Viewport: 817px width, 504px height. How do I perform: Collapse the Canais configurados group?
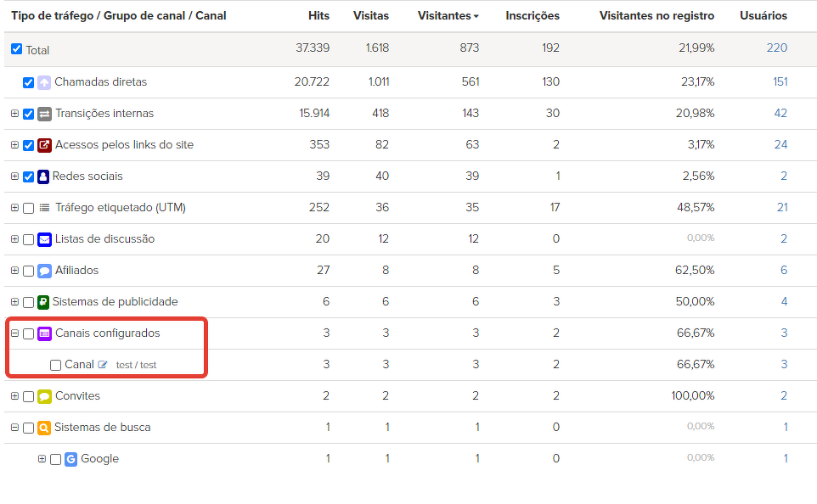point(14,333)
